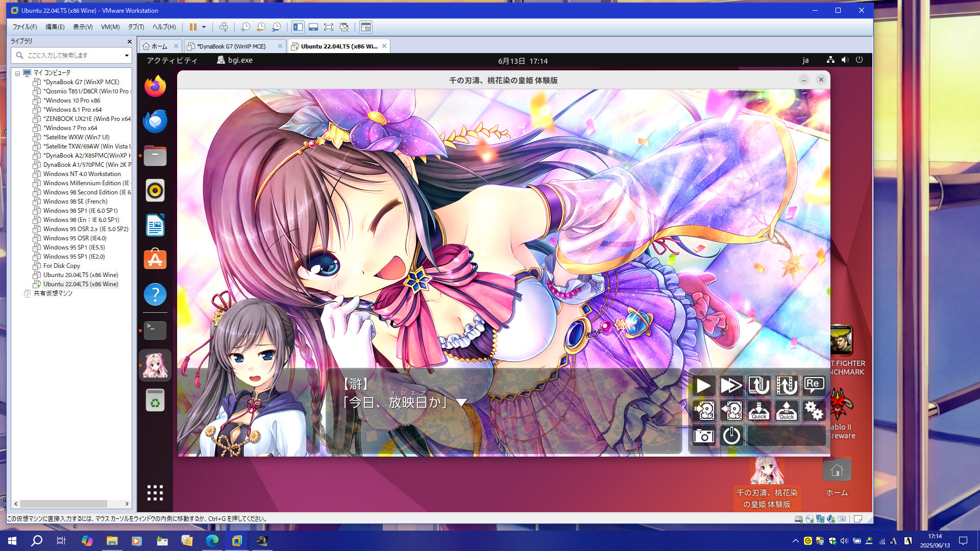Take a VM snapshot with the clock-plus icon
The width and height of the screenshot is (980, 551).
coord(246,27)
